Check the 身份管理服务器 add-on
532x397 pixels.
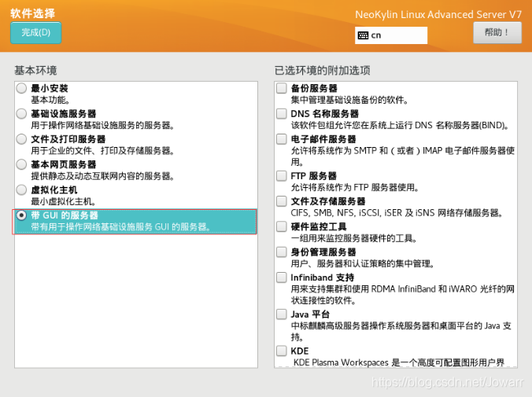click(x=281, y=252)
